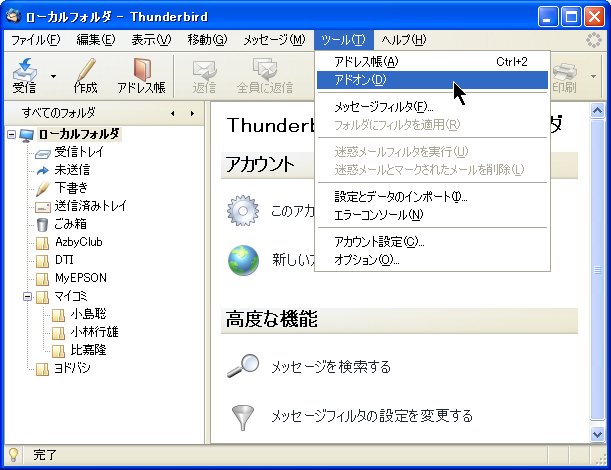Select ごみ箱 folder
This screenshot has height=470, width=611.
[x=70, y=224]
